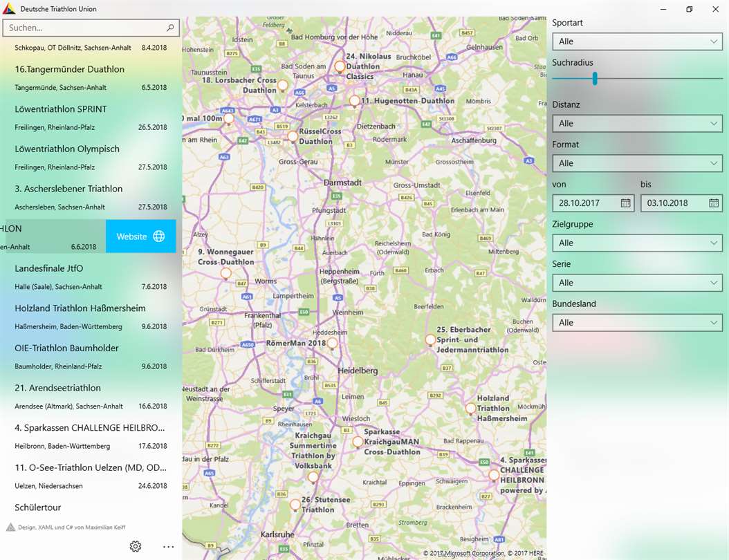Adjust the Suchradius slider thumb

(x=595, y=78)
